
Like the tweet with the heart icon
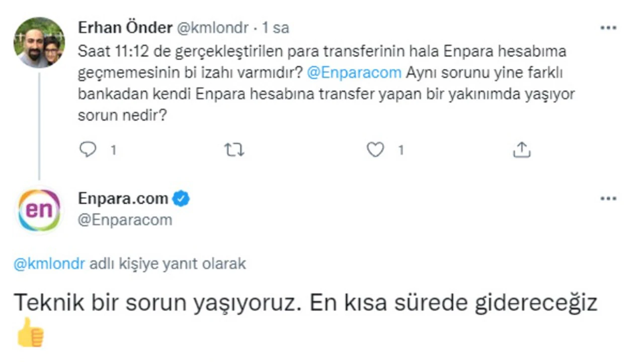pyautogui.click(x=375, y=150)
